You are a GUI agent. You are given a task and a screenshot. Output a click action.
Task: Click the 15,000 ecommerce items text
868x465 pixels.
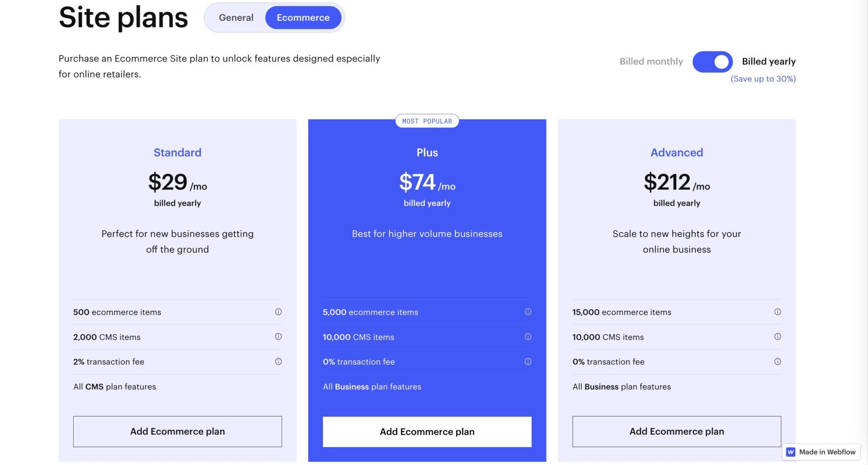pos(622,312)
